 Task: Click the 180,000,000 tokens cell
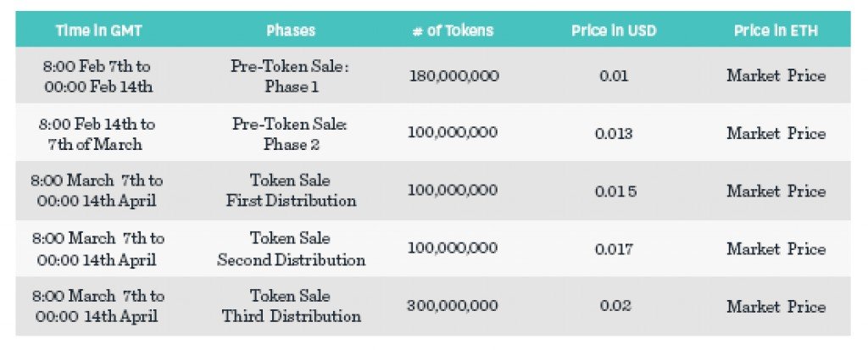453,76
